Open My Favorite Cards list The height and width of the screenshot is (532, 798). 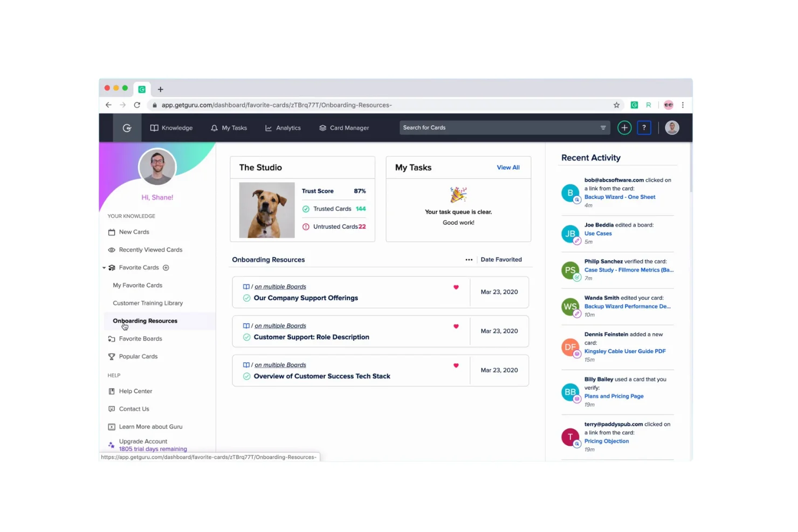137,285
